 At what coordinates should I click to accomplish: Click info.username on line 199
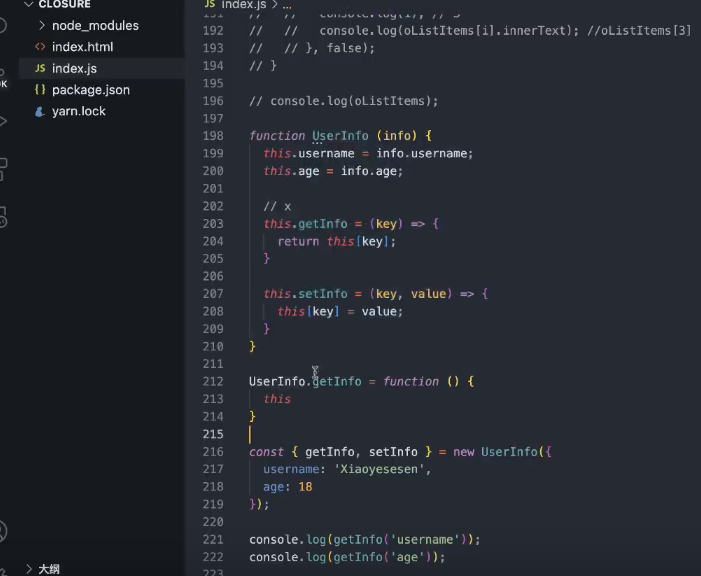point(424,153)
